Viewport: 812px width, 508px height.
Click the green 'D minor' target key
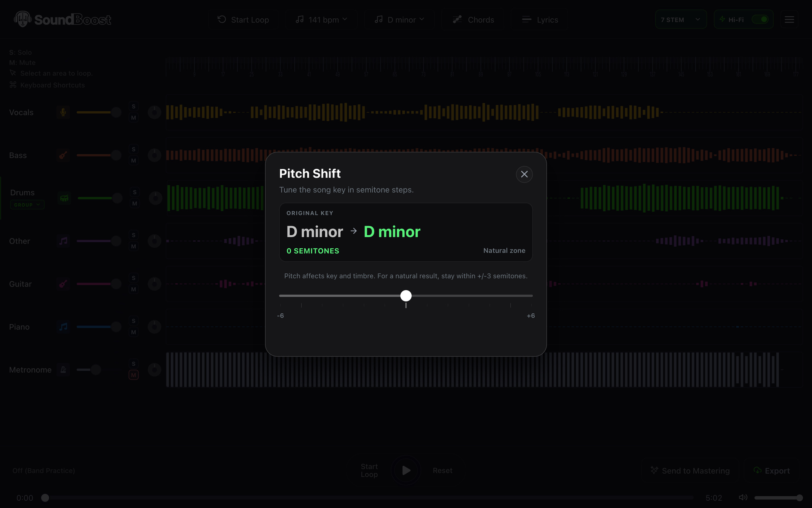(x=392, y=232)
